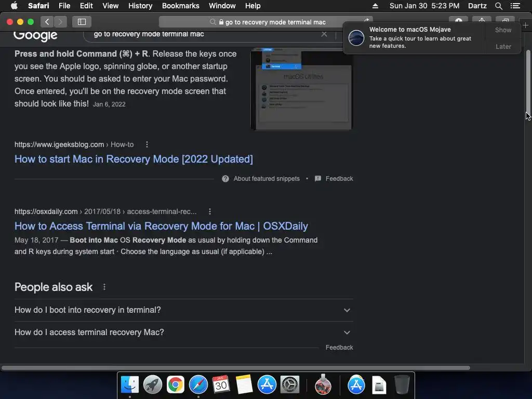The height and width of the screenshot is (399, 532).
Task: Open the Edit menu
Action: point(86,6)
